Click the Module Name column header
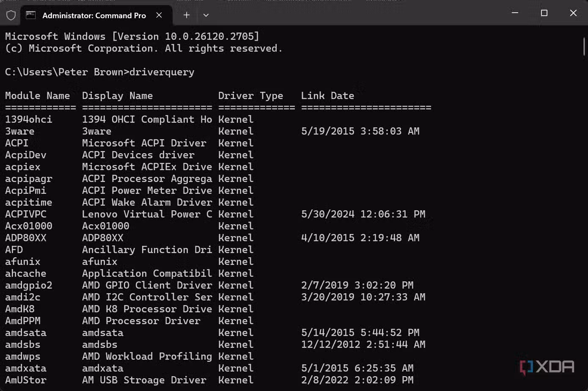588x391 pixels. click(x=37, y=96)
